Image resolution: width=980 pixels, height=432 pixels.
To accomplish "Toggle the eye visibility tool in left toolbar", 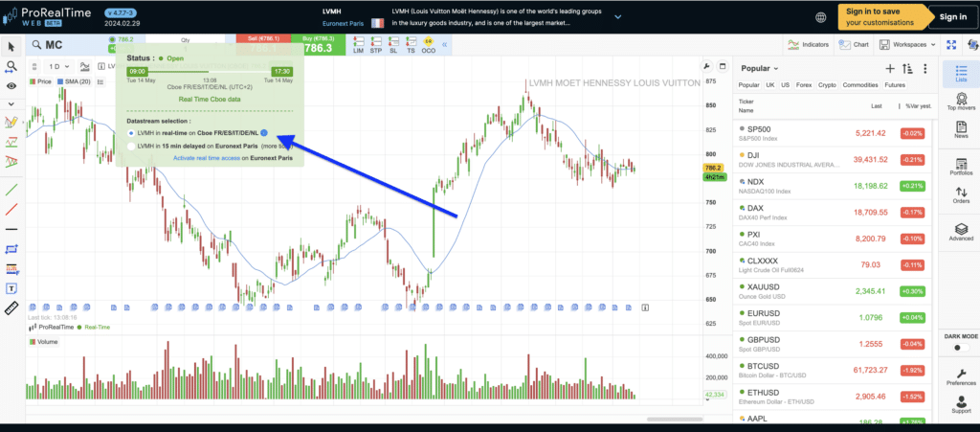I will click(x=11, y=85).
